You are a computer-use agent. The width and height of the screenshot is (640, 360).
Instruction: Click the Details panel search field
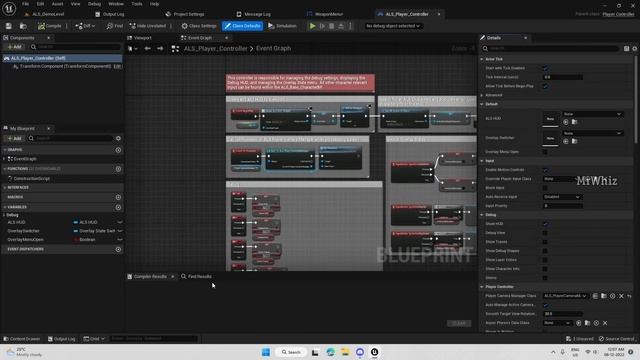coord(550,49)
